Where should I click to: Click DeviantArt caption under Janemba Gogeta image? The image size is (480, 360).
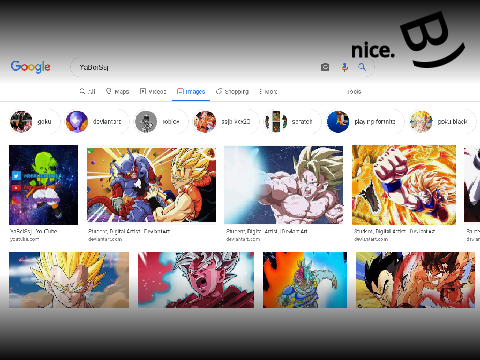tap(129, 231)
